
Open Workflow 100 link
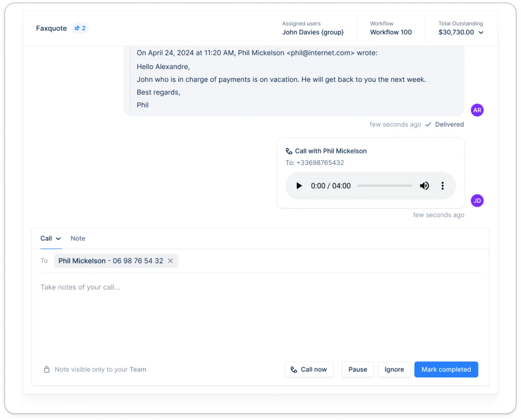pyautogui.click(x=391, y=32)
